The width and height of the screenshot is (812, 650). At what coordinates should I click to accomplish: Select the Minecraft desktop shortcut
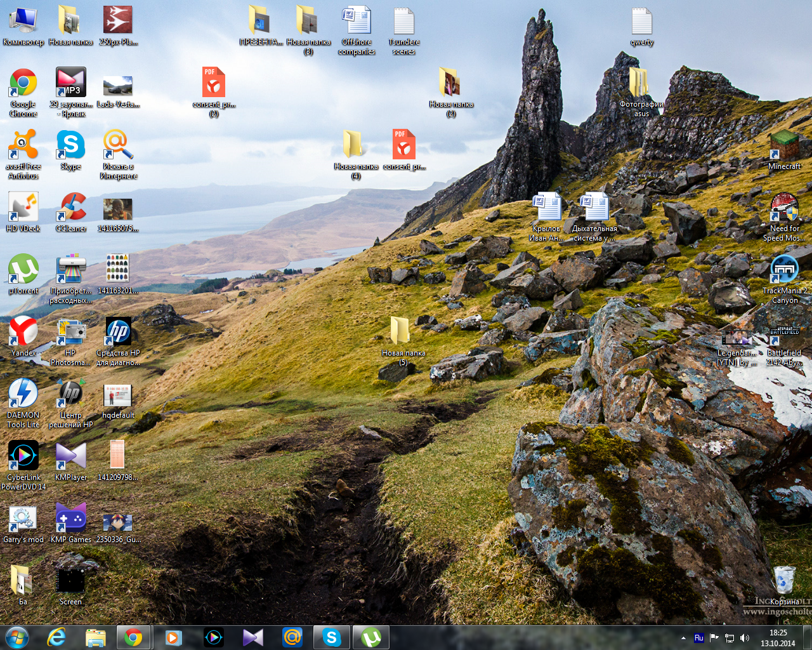click(784, 145)
